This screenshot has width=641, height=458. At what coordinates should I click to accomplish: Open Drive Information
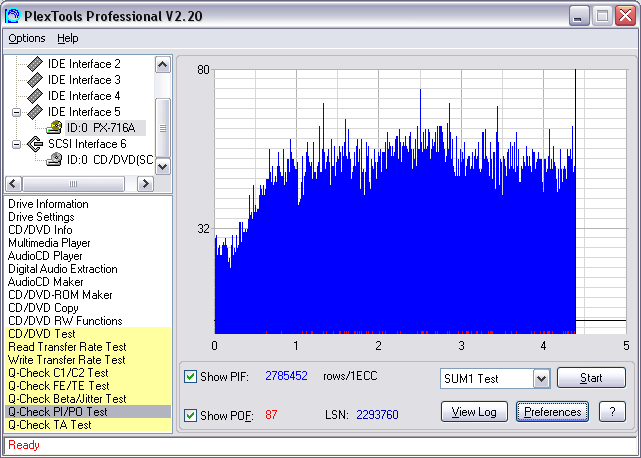(48, 204)
